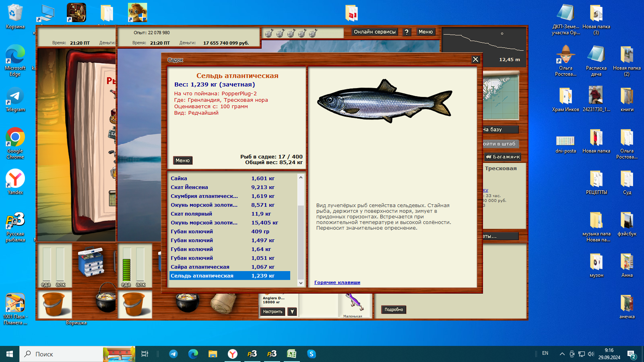Select Губан колючий 409 гр row

coord(229,231)
